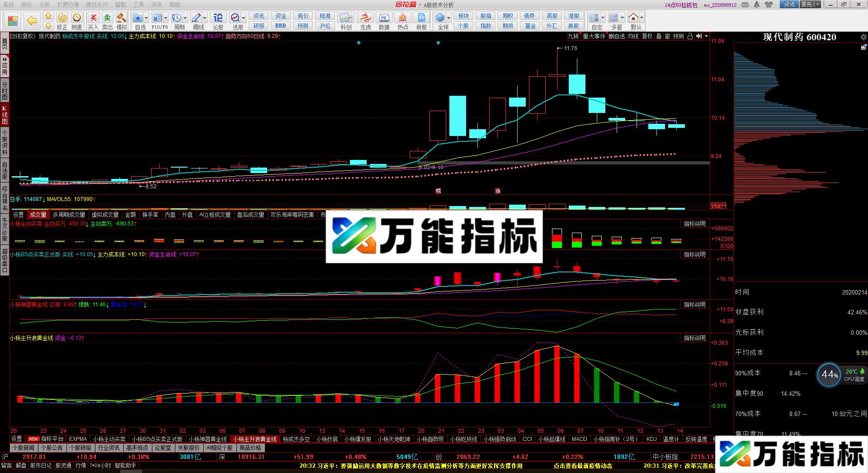Screen dimensions: 868x473
Task: Toggle 均线 moving averages display
Action: (633, 36)
